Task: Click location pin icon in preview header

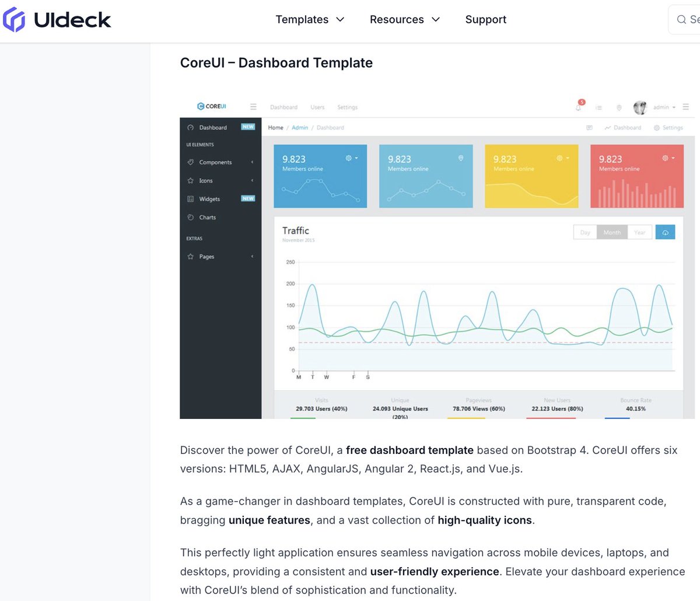Action: (619, 108)
